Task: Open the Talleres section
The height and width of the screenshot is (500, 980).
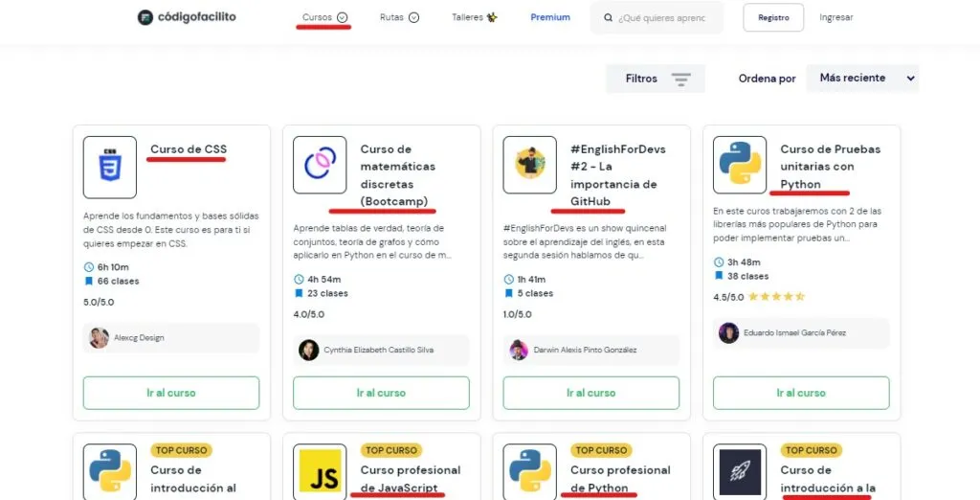Action: 475,17
